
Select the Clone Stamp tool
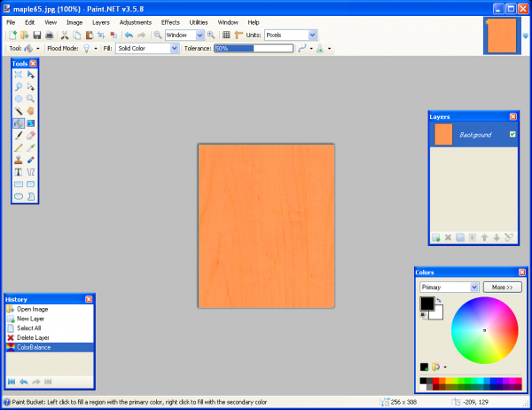(x=19, y=160)
